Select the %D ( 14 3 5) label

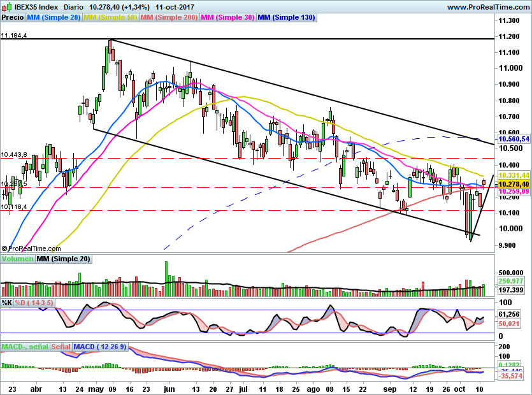pyautogui.click(x=34, y=303)
